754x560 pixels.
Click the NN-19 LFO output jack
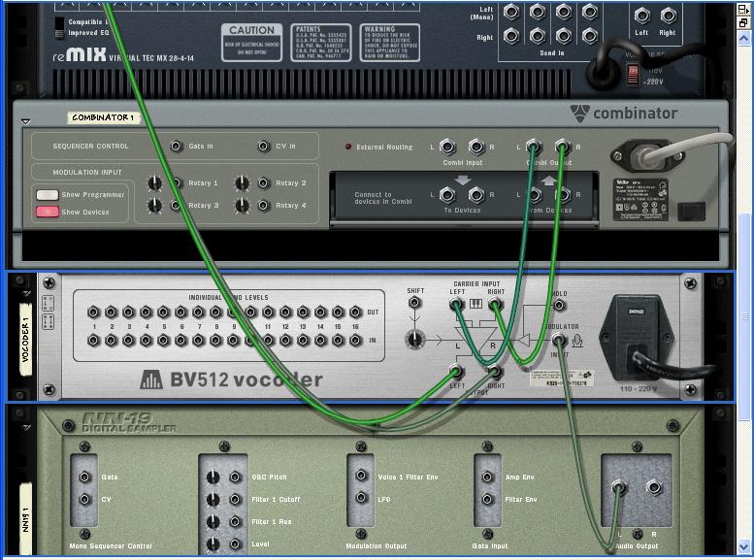(362, 498)
